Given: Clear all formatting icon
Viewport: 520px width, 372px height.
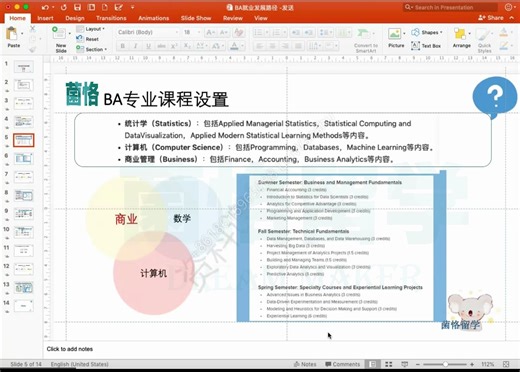Looking at the screenshot, I should [238, 32].
